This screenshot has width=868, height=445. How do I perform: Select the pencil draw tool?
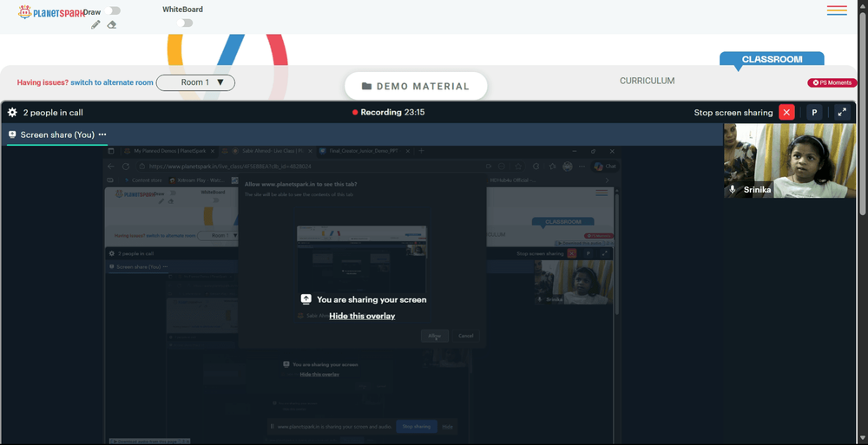point(95,25)
